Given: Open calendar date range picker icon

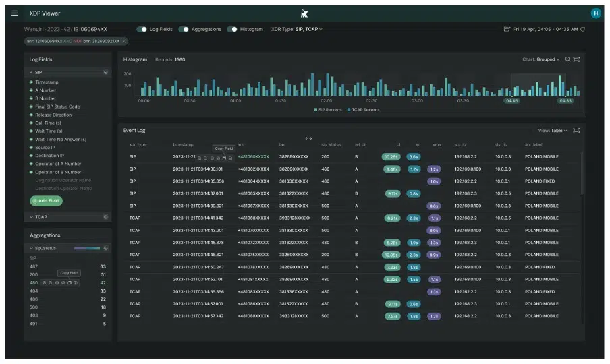Looking at the screenshot, I should (x=507, y=29).
